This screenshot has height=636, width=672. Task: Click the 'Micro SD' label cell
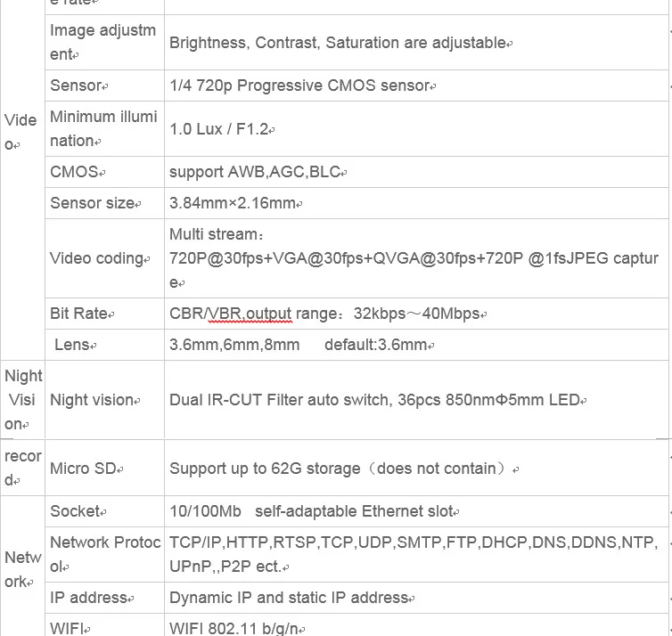coord(104,469)
